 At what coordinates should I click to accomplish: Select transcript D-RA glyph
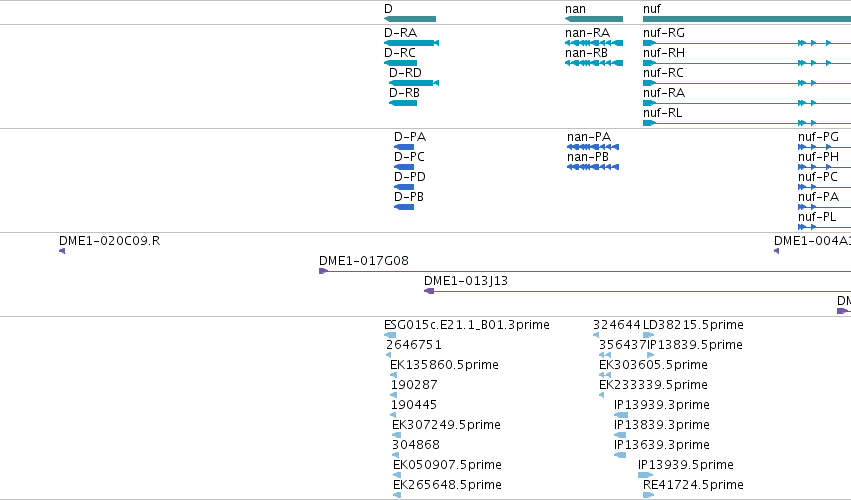411,43
